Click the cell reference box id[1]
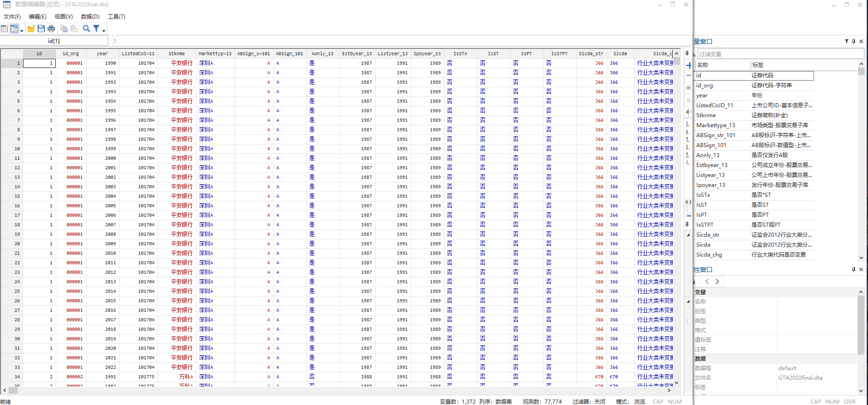This screenshot has height=405, width=868. tap(54, 41)
